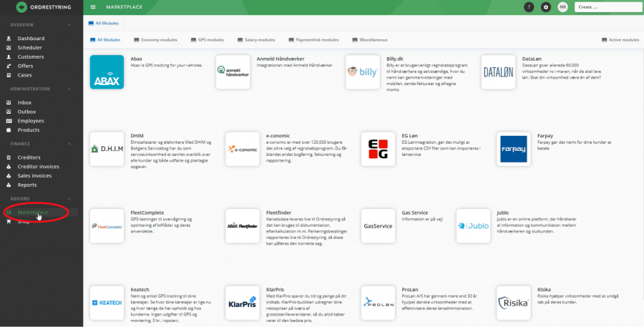Open the settings gear icon

546,7
